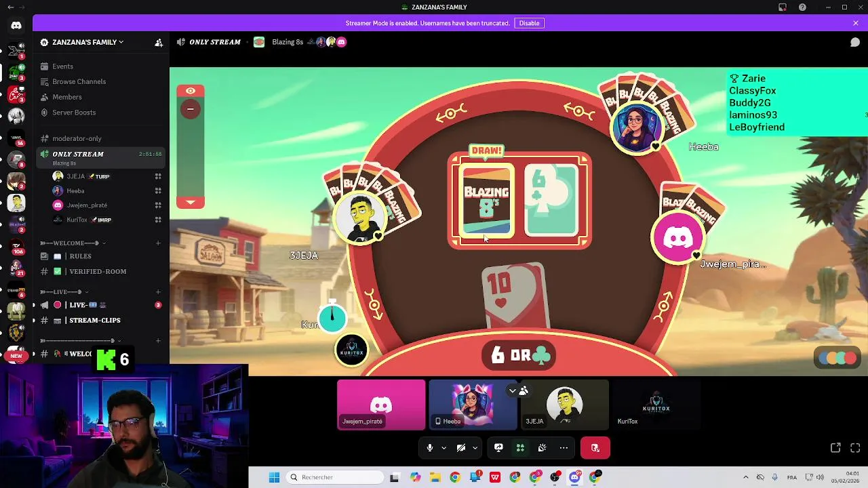868x488 pixels.
Task: Disable Streamer Mode from the banner
Action: [529, 23]
